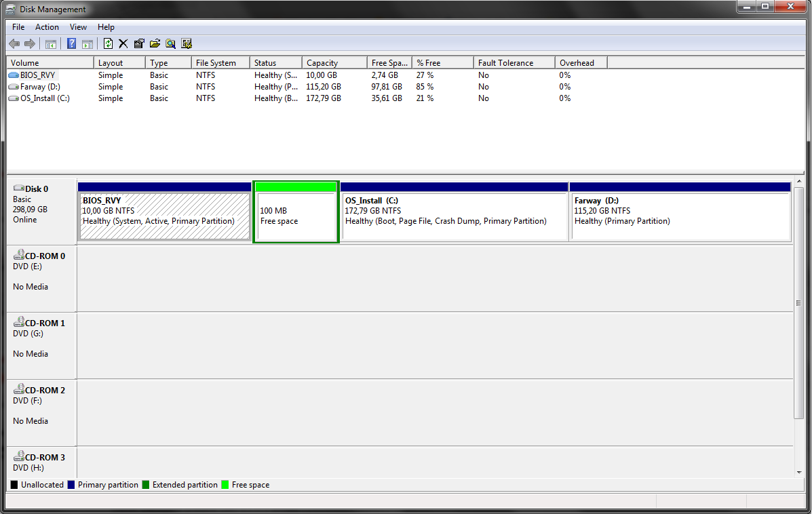Select the BIOS_RVY 10,00 GB partition block
This screenshot has width=812, height=514.
click(x=165, y=211)
